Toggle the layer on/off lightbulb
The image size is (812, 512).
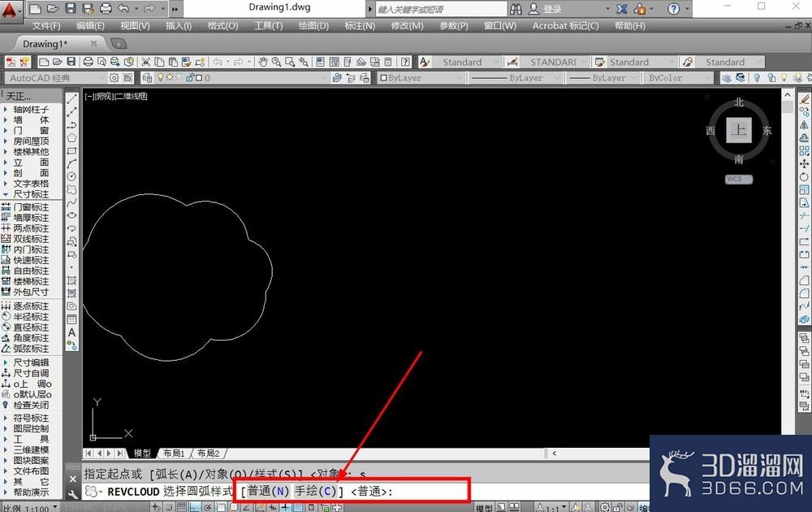point(161,77)
